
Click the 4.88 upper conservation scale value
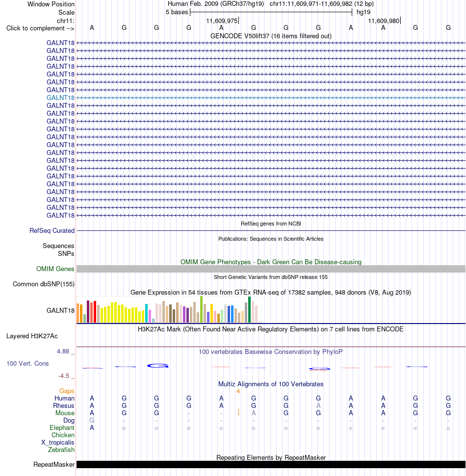[x=63, y=351]
